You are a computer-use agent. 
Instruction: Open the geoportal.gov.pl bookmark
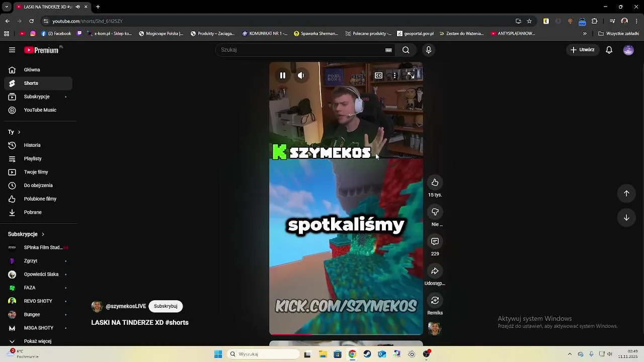coord(415,34)
